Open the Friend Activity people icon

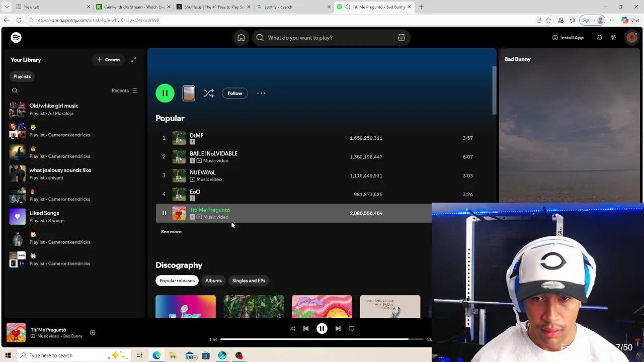click(x=613, y=38)
